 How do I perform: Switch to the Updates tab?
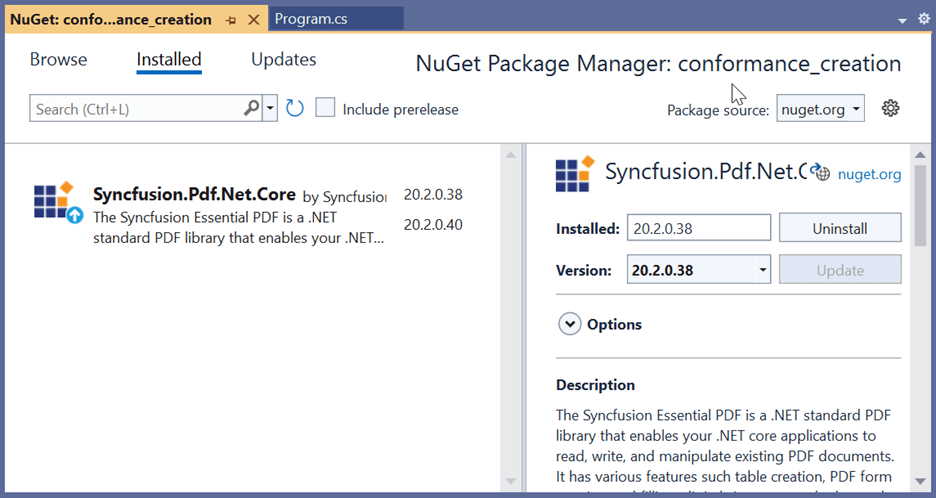coord(284,60)
